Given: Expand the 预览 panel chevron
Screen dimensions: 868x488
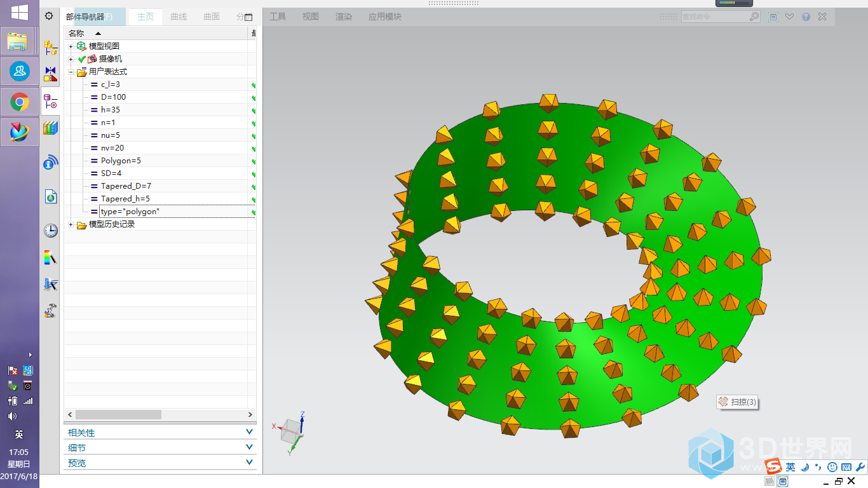Looking at the screenshot, I should [x=249, y=463].
